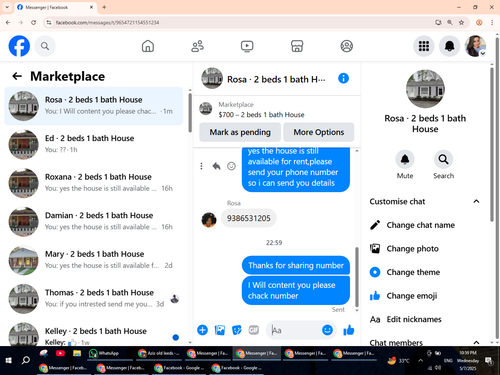The image size is (500, 375).
Task: Click the chat messages scrollbar
Action: [x=357, y=277]
